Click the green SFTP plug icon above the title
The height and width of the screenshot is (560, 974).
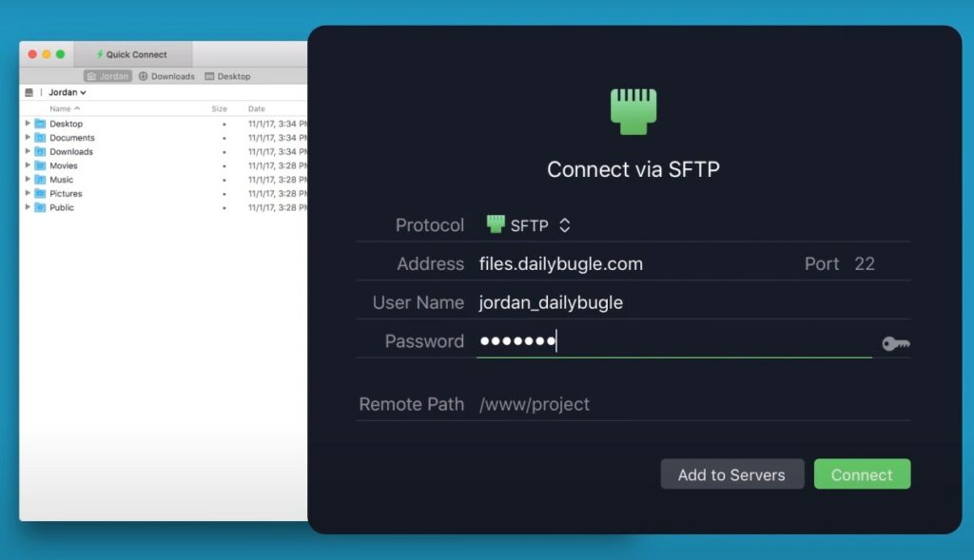[x=633, y=109]
